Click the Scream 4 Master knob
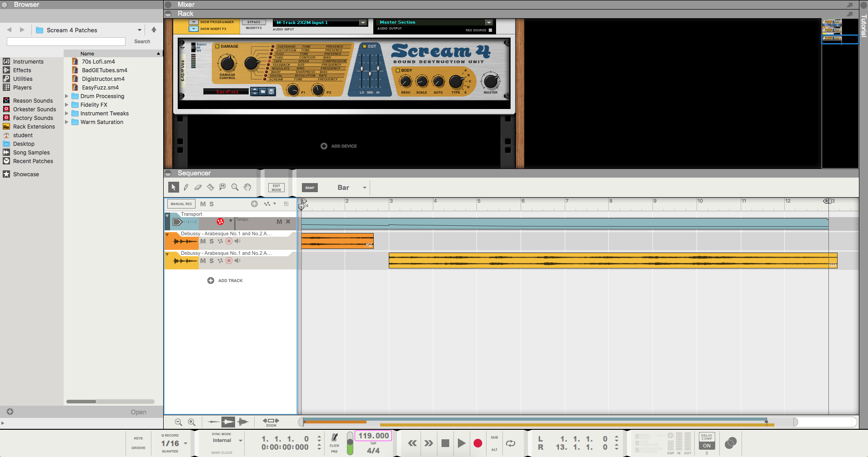 pos(490,81)
